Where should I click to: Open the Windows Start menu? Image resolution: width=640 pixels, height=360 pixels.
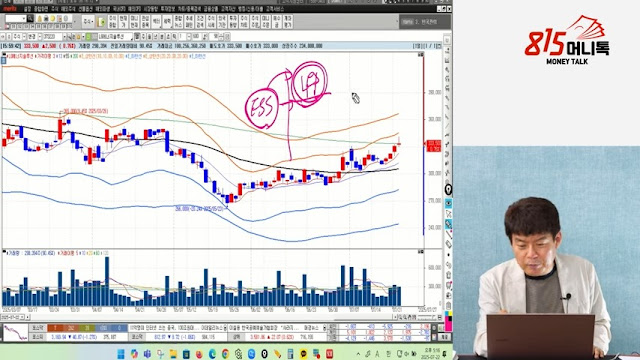pyautogui.click(x=121, y=354)
